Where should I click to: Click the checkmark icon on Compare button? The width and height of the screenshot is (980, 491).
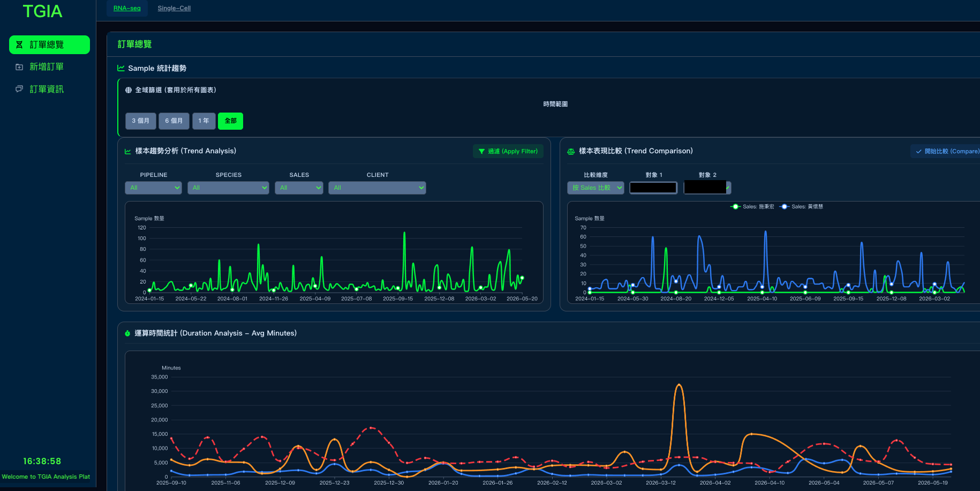(x=918, y=152)
